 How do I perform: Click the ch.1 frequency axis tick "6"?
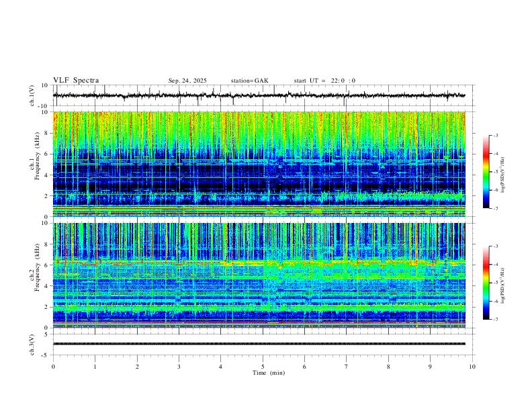46,154
